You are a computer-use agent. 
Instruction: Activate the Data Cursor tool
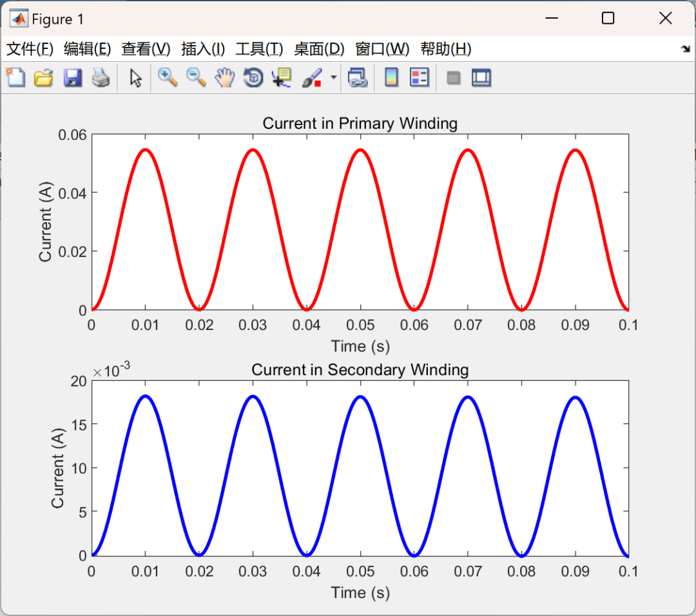tap(282, 78)
